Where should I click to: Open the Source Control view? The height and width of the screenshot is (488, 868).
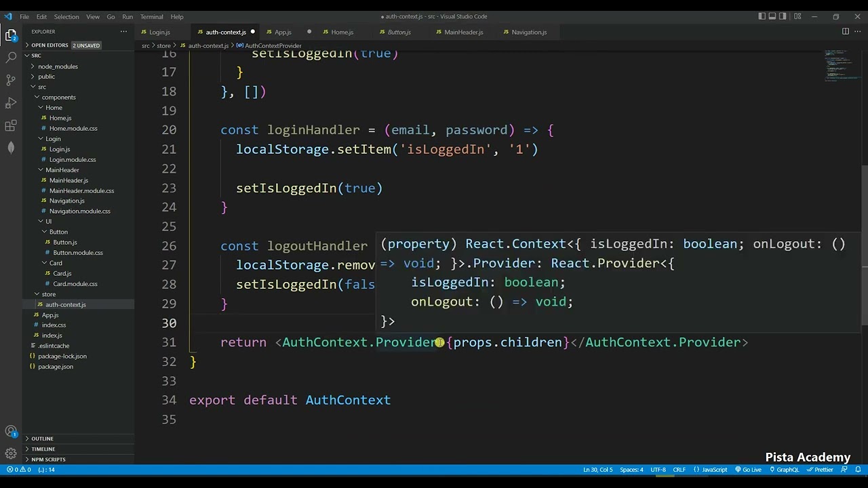pyautogui.click(x=11, y=80)
